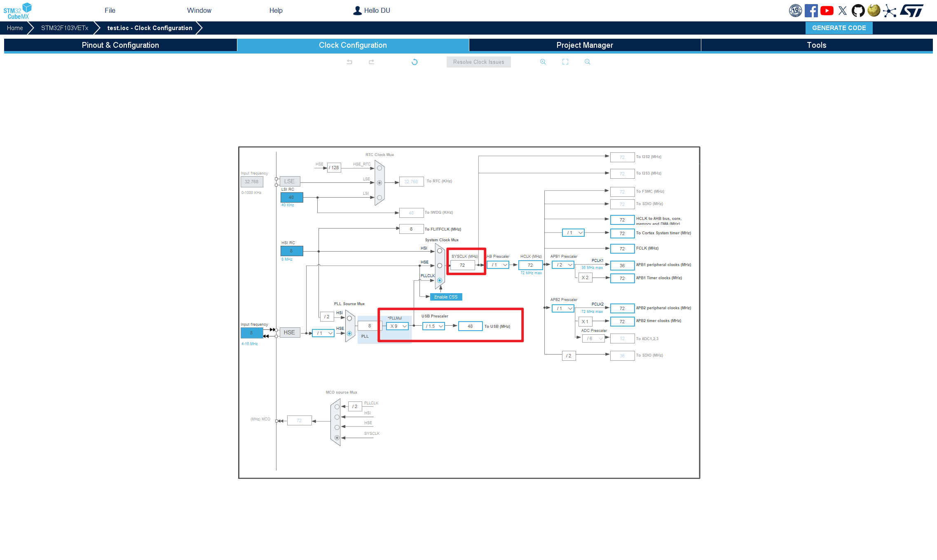Select the zoom-in magnifier icon
The width and height of the screenshot is (937, 560).
543,61
